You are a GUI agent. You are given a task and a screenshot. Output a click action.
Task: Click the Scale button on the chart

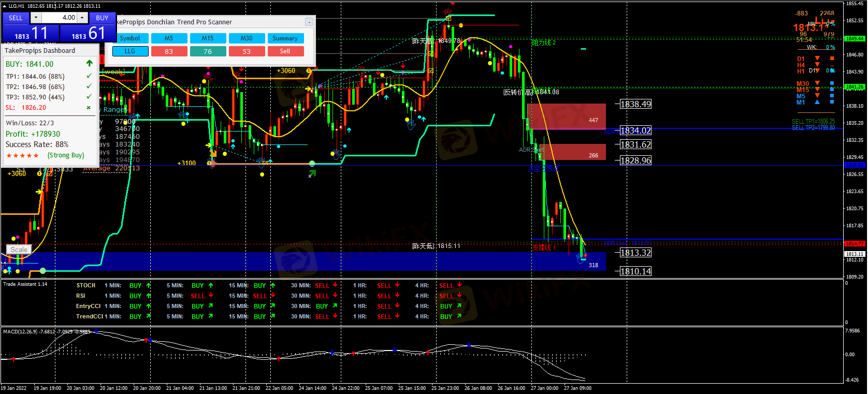point(19,250)
